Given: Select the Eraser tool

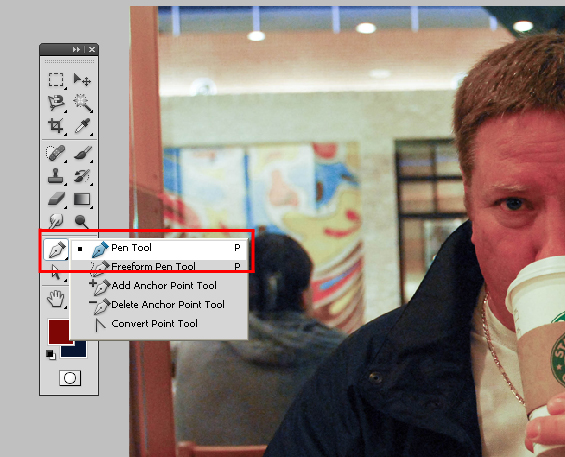Looking at the screenshot, I should click(56, 199).
